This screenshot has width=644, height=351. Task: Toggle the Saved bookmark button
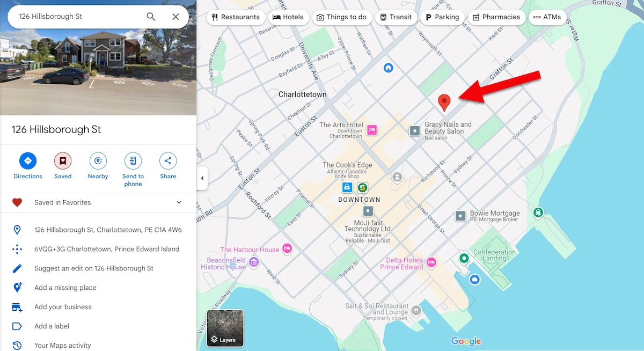(x=63, y=160)
